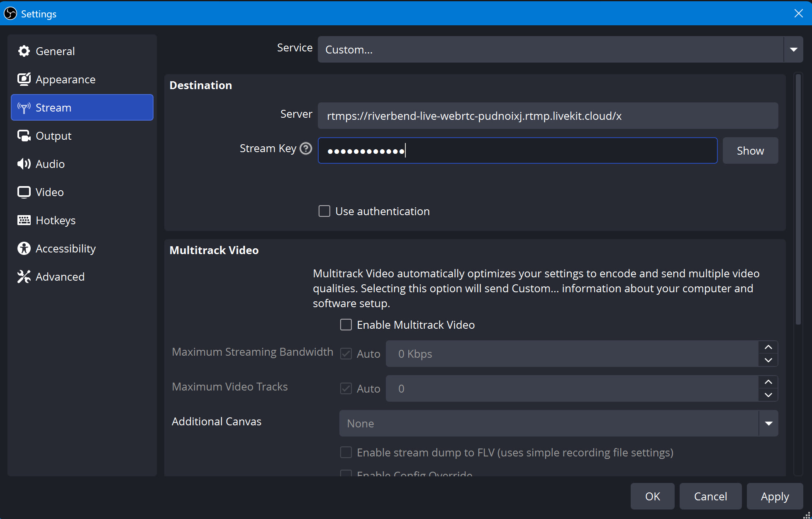812x519 pixels.
Task: Click the Multitrack Video section heading
Action: pos(214,250)
